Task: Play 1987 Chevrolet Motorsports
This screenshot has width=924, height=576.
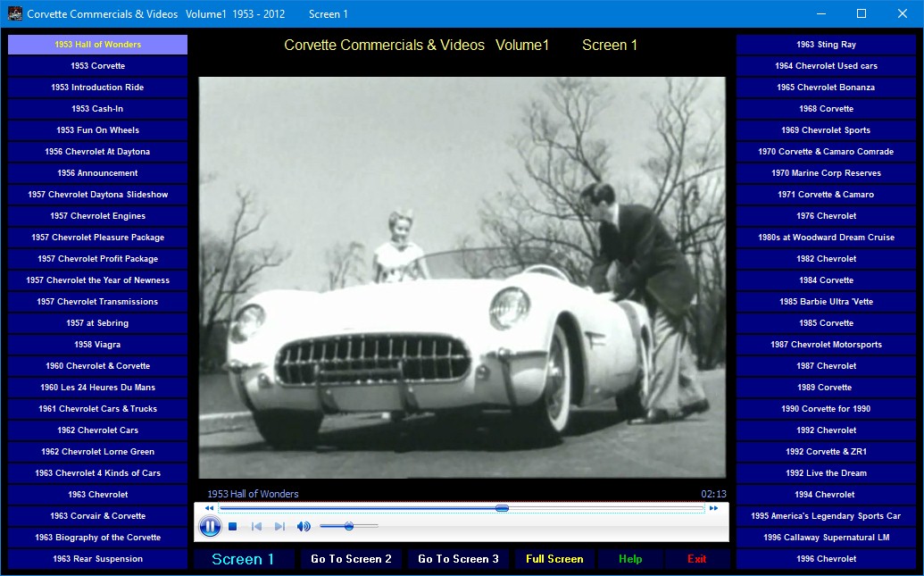Action: click(826, 345)
